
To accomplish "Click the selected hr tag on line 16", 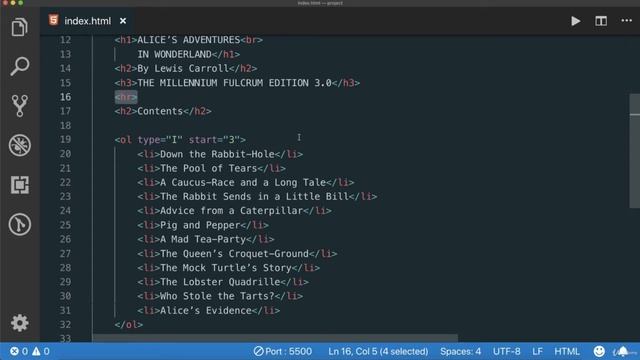I will tap(126, 97).
